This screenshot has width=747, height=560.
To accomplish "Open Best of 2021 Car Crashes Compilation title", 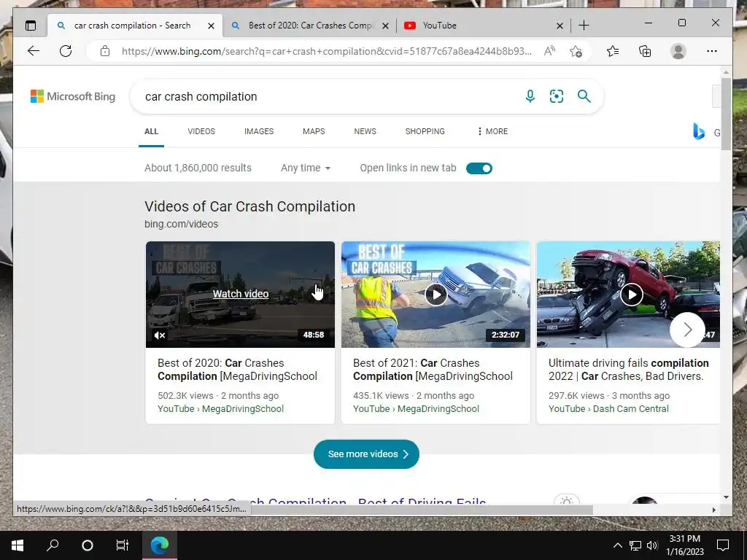I will (x=433, y=370).
